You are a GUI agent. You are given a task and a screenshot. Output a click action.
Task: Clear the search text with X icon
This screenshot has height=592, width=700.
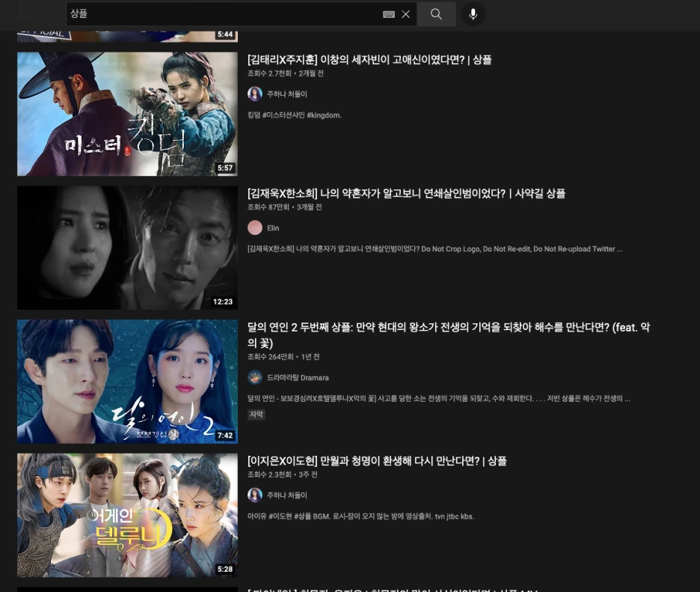(x=405, y=14)
